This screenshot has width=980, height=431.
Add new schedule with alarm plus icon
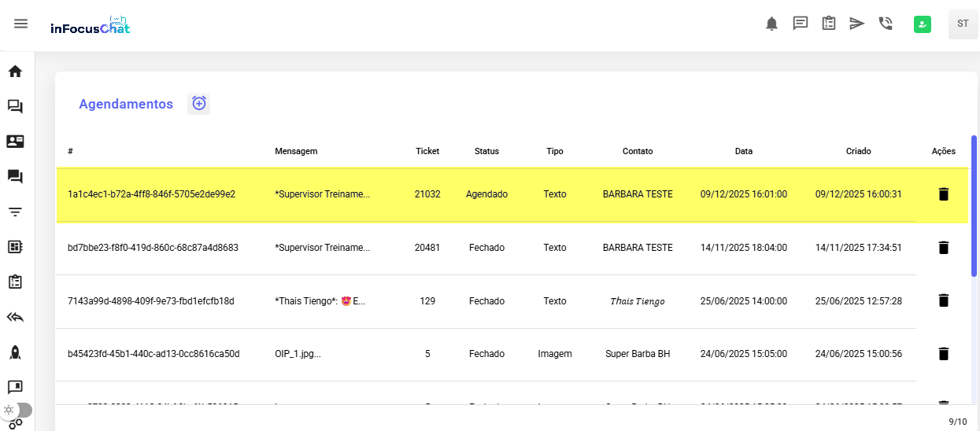tap(199, 104)
